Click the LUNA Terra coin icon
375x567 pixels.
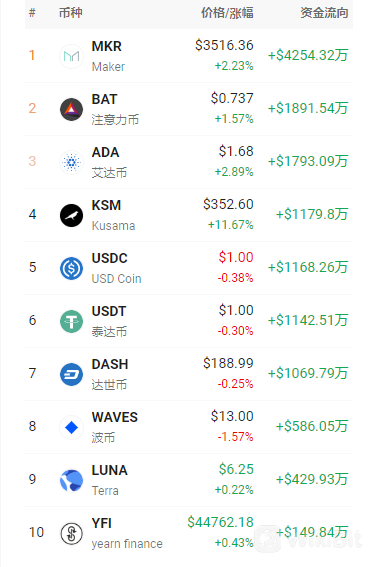click(x=71, y=481)
